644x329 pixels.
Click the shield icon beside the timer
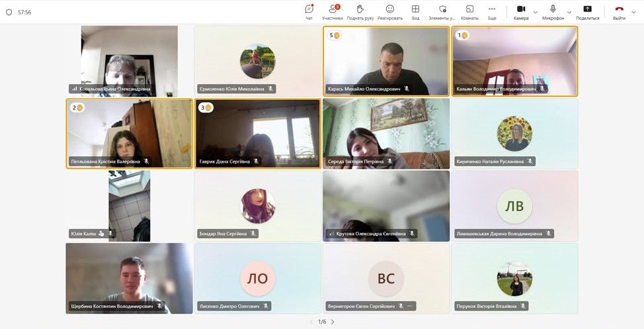(9, 12)
